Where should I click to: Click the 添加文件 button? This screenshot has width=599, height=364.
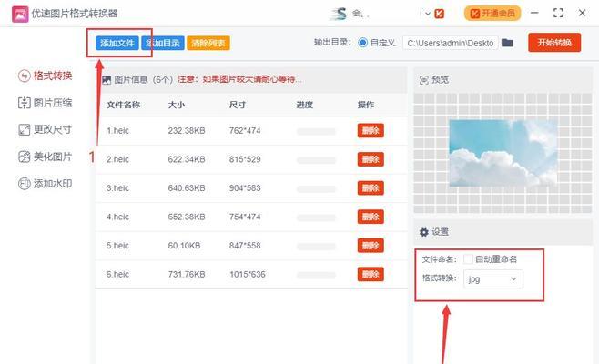click(117, 43)
